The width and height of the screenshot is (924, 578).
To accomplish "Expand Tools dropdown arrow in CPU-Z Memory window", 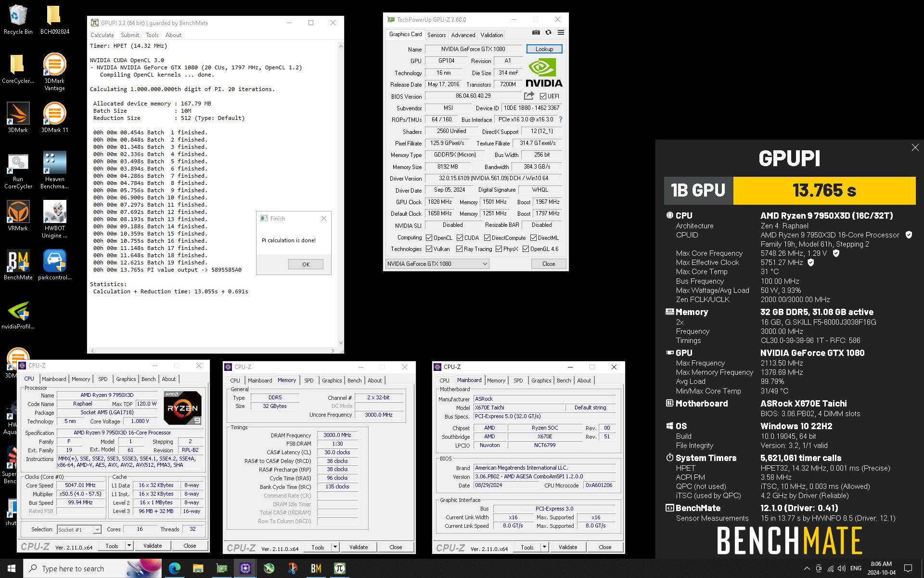I will coord(335,547).
